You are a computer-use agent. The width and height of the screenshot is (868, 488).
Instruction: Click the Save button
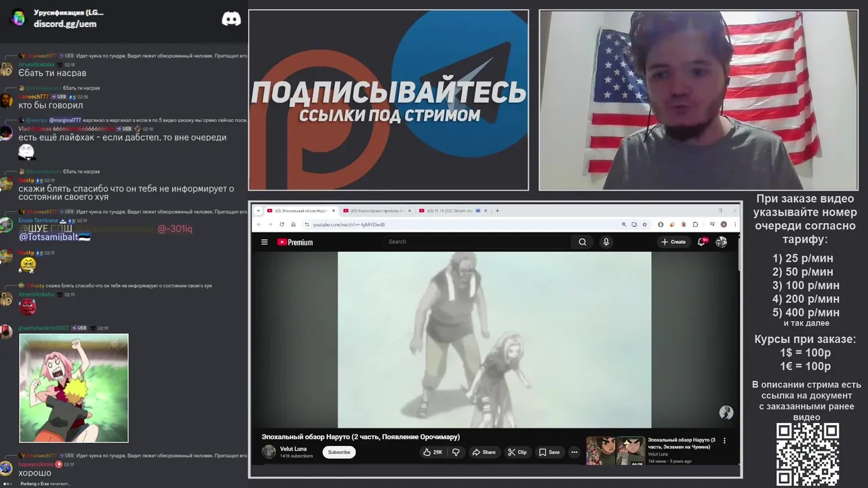[549, 452]
